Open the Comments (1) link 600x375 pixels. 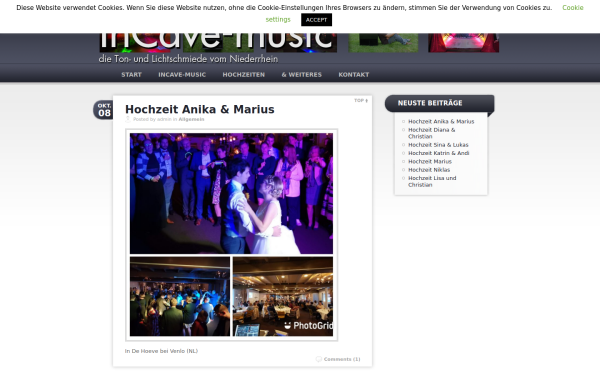342,359
